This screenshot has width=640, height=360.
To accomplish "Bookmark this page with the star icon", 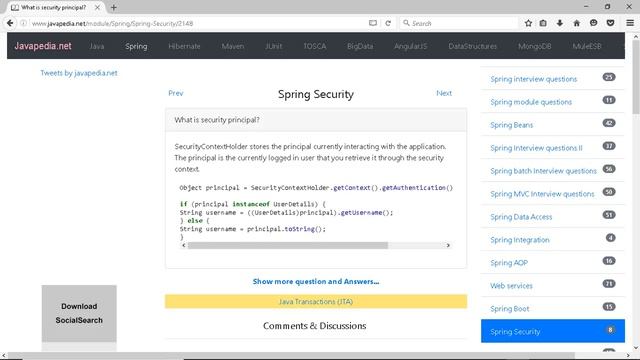I will [528, 23].
